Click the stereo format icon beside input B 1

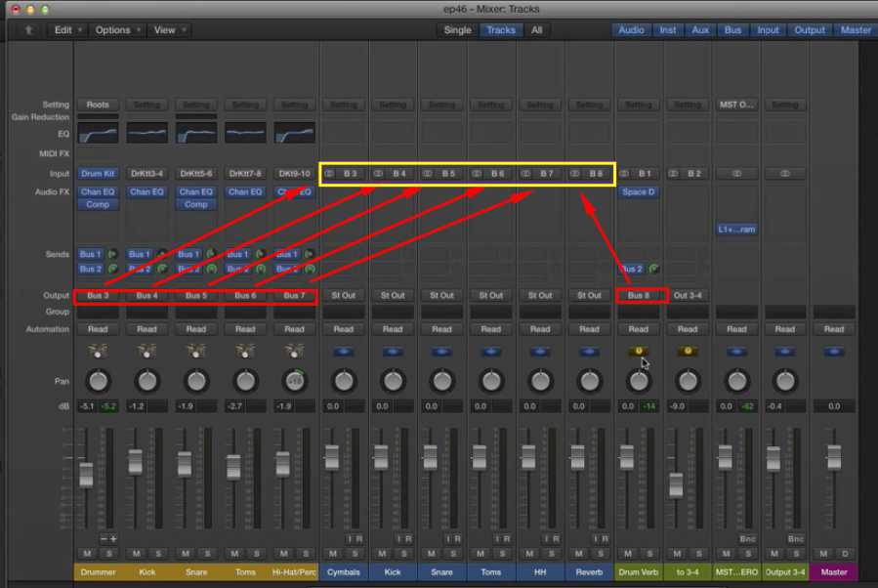(624, 174)
